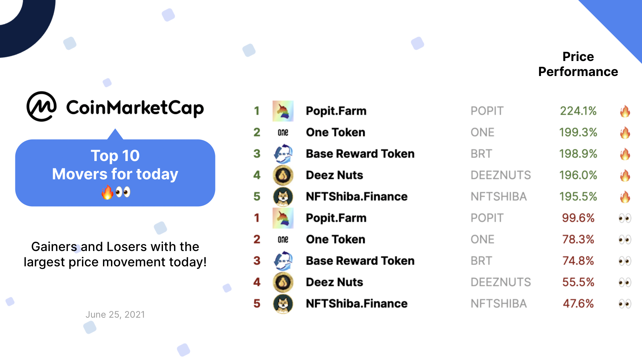Click the eyes emoji beside 99.6%
The width and height of the screenshot is (642, 364).
coord(625,218)
